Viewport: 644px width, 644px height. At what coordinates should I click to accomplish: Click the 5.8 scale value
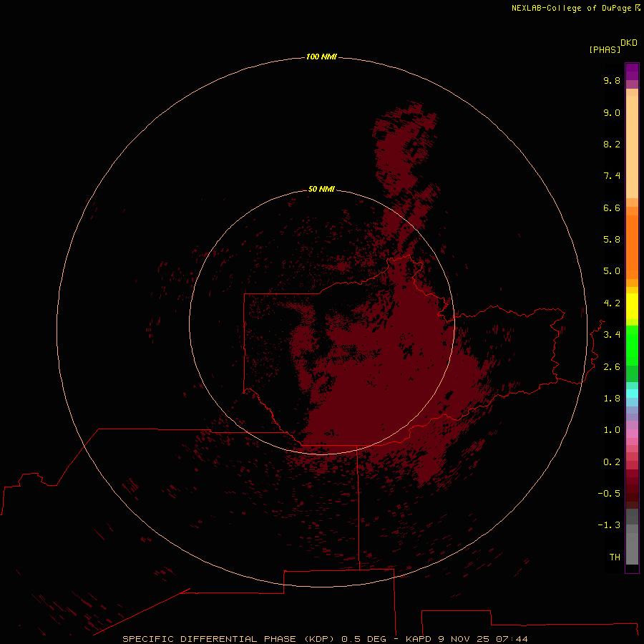coord(612,240)
